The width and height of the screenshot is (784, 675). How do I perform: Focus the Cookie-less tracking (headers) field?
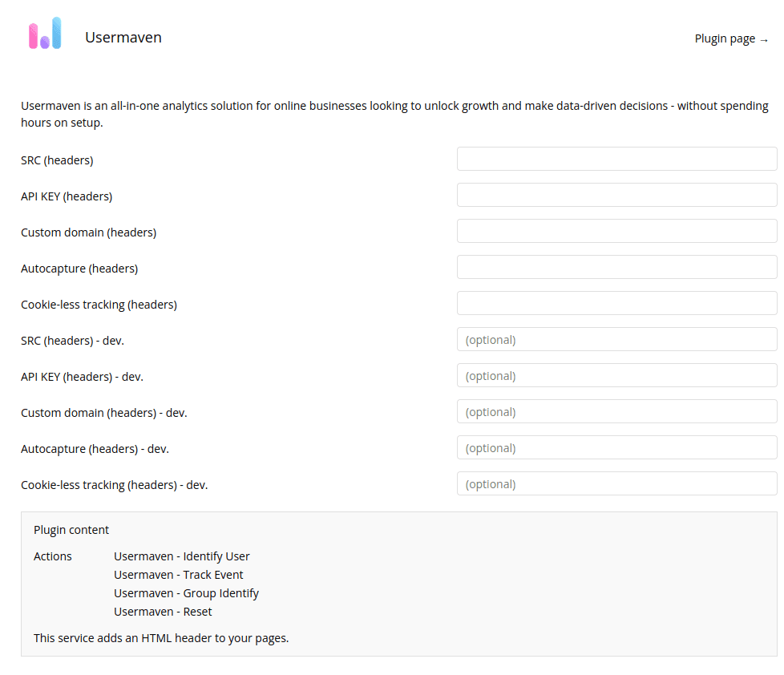(x=616, y=303)
